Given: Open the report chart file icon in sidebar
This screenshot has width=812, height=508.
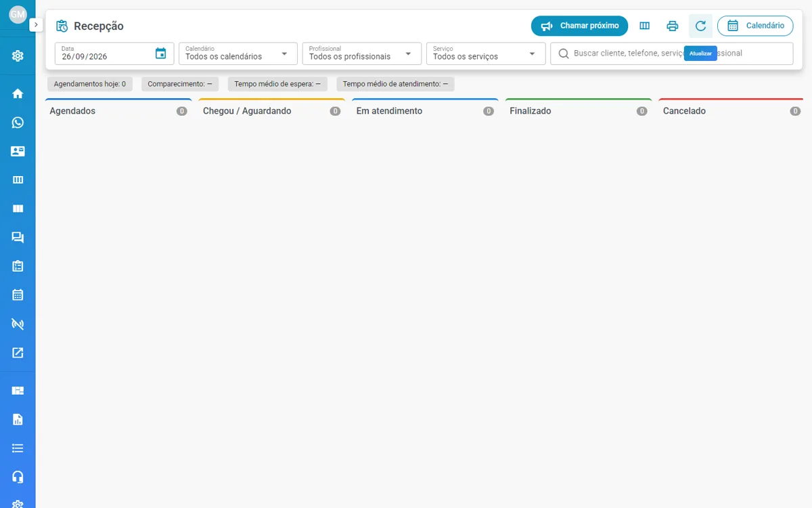Looking at the screenshot, I should point(18,419).
